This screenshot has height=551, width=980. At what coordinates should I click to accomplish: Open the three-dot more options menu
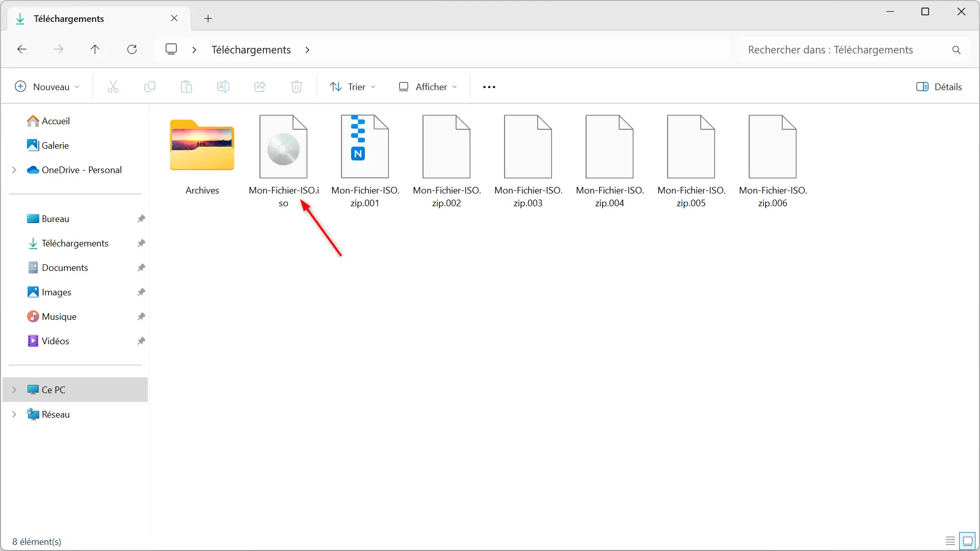point(489,87)
